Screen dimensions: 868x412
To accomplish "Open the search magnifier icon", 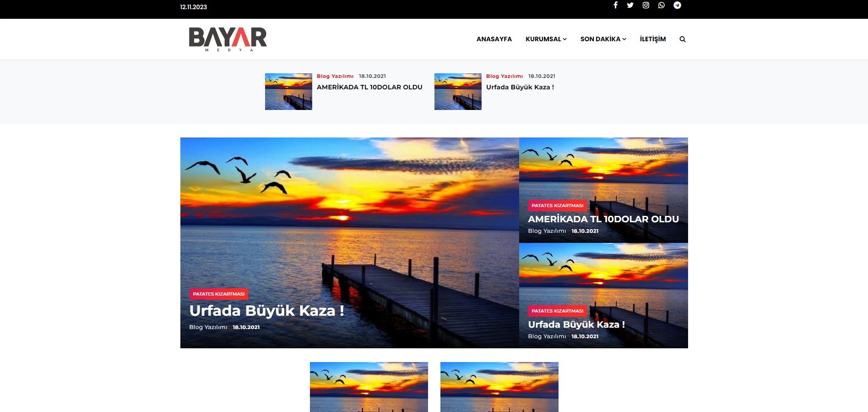I will tap(683, 39).
